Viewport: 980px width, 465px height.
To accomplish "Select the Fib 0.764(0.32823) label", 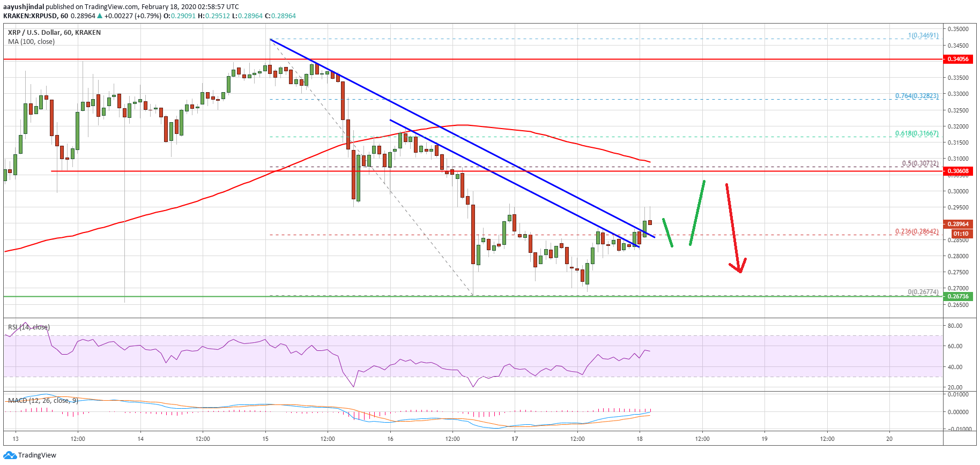I will 917,96.
